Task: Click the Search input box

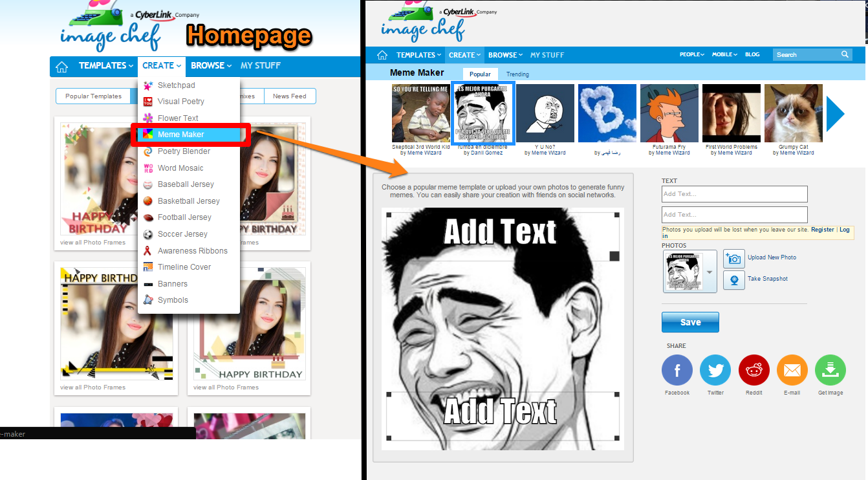Action: pos(806,55)
